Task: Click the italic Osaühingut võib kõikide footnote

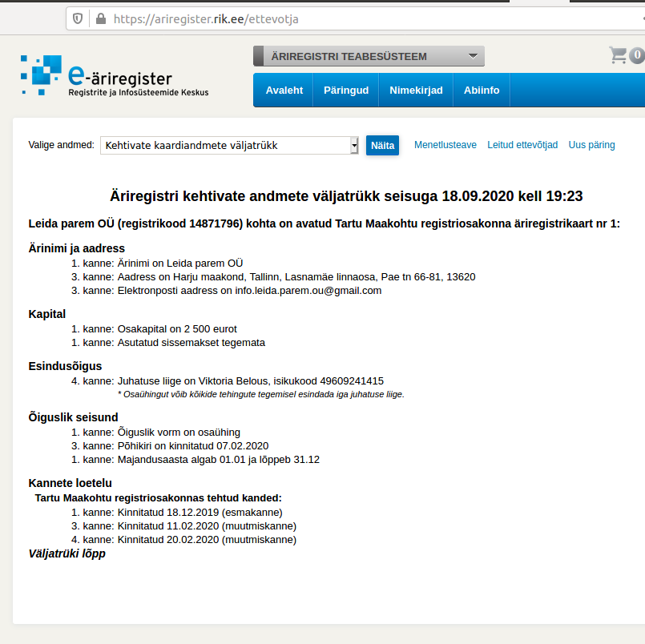Action: pos(261,394)
